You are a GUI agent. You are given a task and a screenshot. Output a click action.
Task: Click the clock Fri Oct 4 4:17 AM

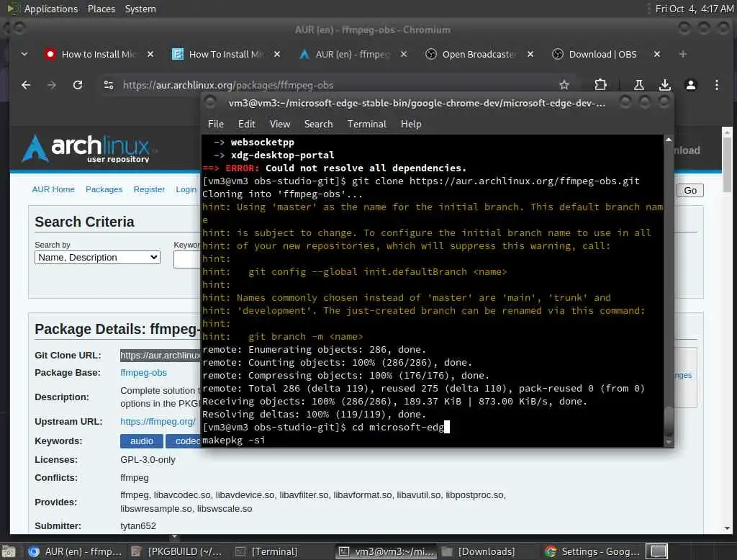pyautogui.click(x=695, y=9)
